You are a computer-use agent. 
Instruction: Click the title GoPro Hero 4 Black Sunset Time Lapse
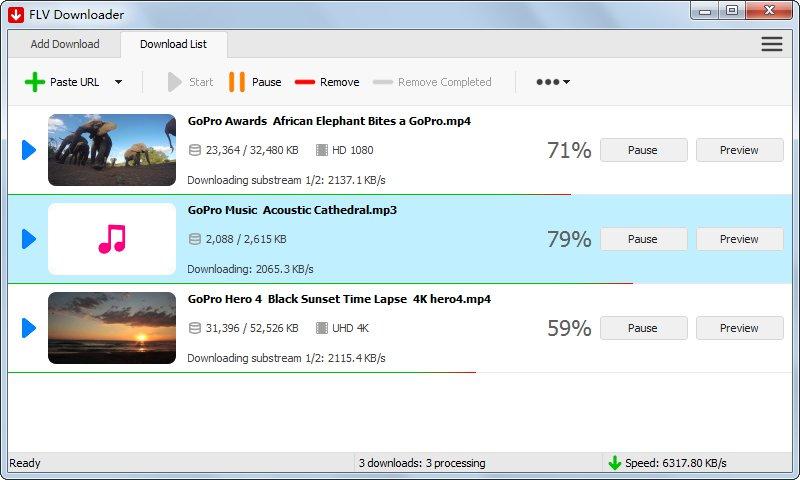339,299
